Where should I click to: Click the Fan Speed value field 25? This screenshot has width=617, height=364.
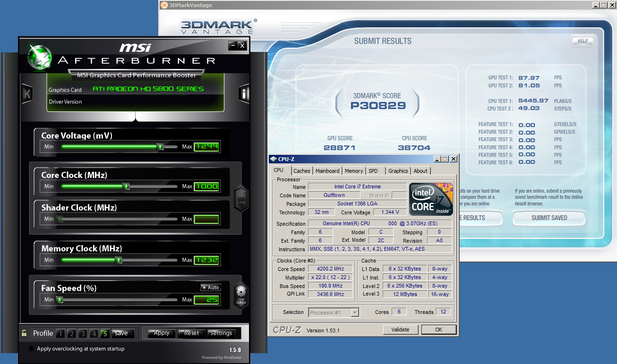coord(206,300)
